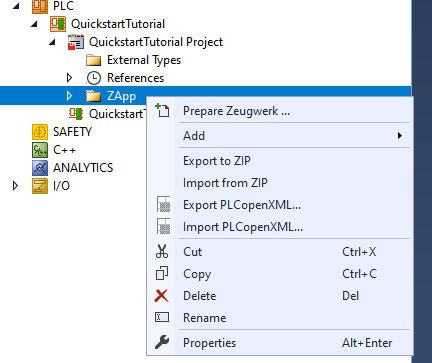Click the Alt+Enter shortcut text

click(x=367, y=343)
